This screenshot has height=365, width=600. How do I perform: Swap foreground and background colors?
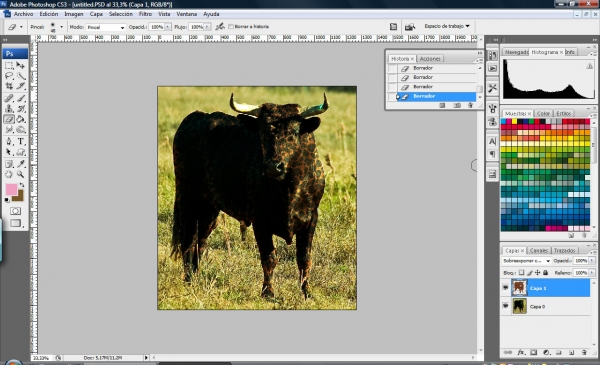pyautogui.click(x=22, y=185)
